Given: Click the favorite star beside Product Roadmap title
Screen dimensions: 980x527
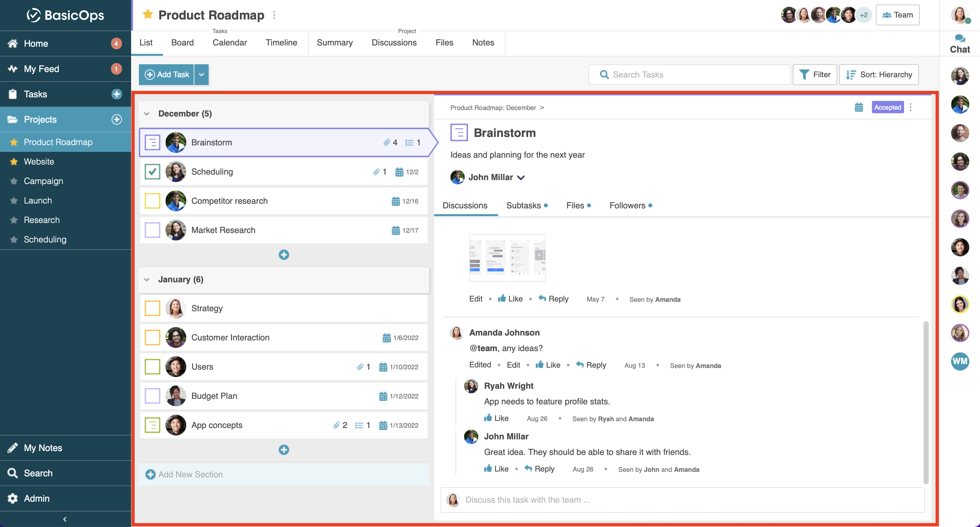Looking at the screenshot, I should [x=148, y=15].
